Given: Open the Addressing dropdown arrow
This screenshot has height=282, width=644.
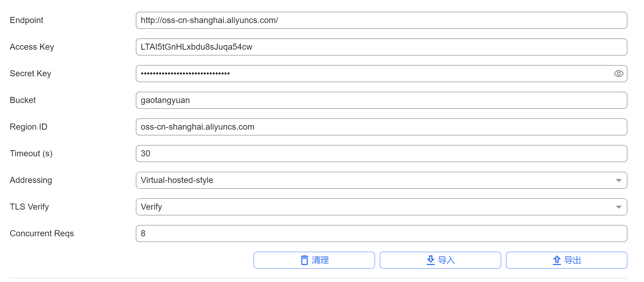Looking at the screenshot, I should tap(619, 181).
